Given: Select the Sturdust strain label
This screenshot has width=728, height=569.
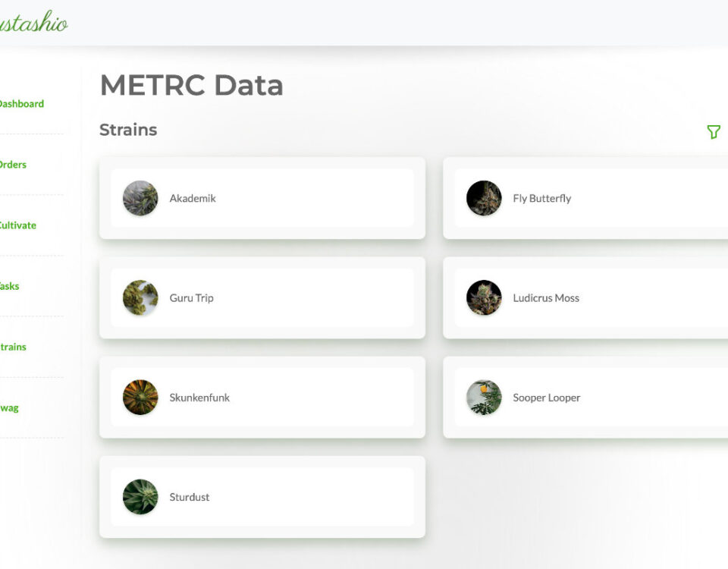Looking at the screenshot, I should pos(190,497).
